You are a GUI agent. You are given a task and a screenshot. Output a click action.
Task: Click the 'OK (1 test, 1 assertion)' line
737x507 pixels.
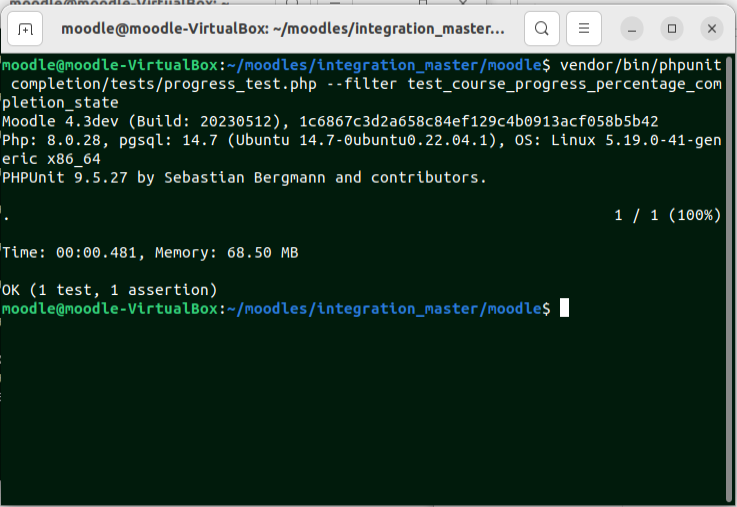(110, 290)
